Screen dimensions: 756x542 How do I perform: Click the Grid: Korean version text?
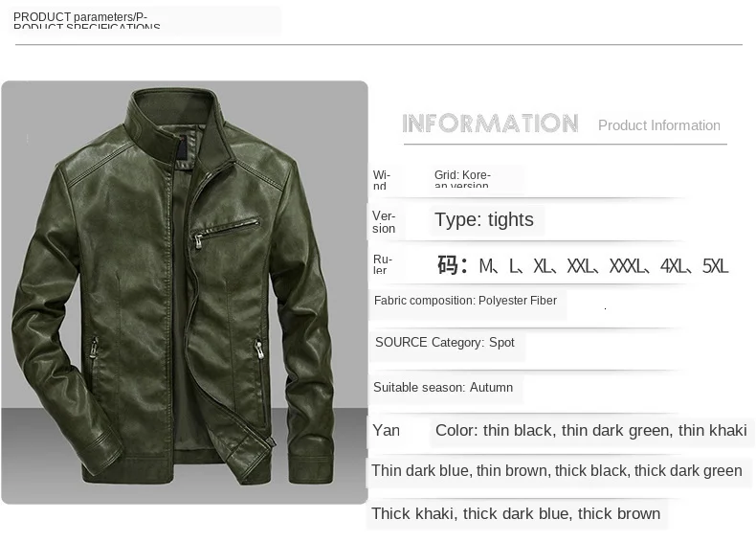pos(462,178)
